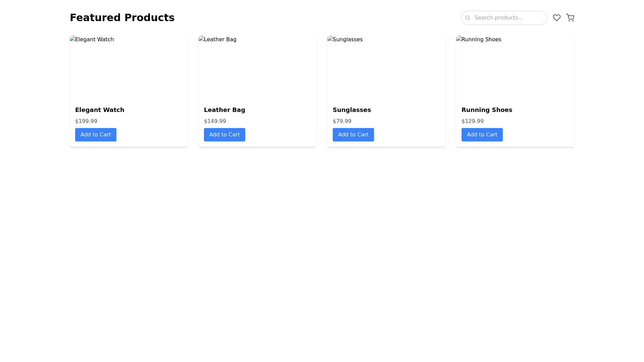Screen dimensions: 644x362
Task: Add Sunglasses to cart
Action: coord(353,135)
